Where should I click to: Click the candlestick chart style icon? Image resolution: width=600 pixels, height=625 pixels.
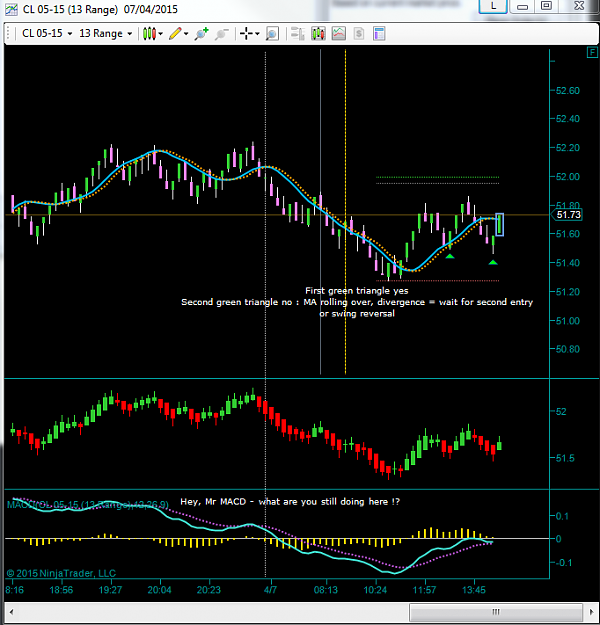coord(149,34)
